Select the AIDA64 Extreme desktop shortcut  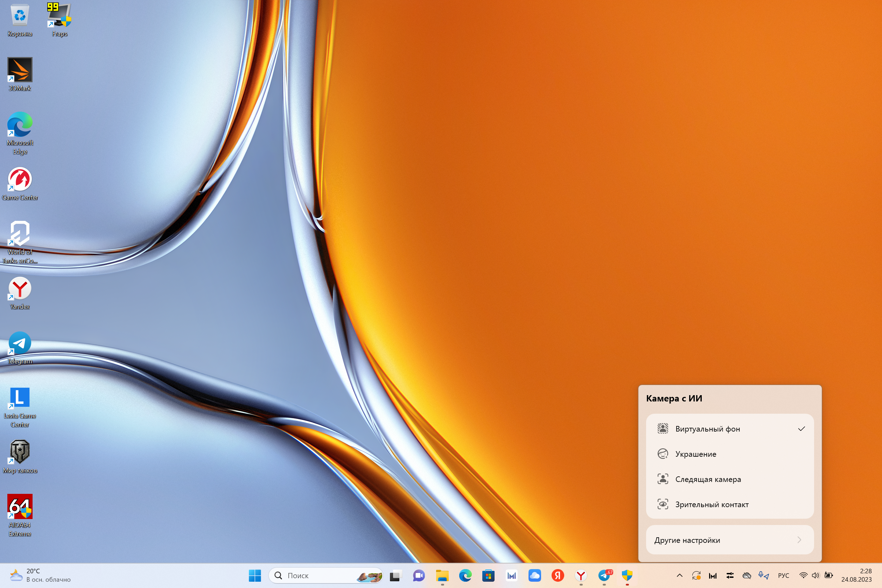(20, 516)
